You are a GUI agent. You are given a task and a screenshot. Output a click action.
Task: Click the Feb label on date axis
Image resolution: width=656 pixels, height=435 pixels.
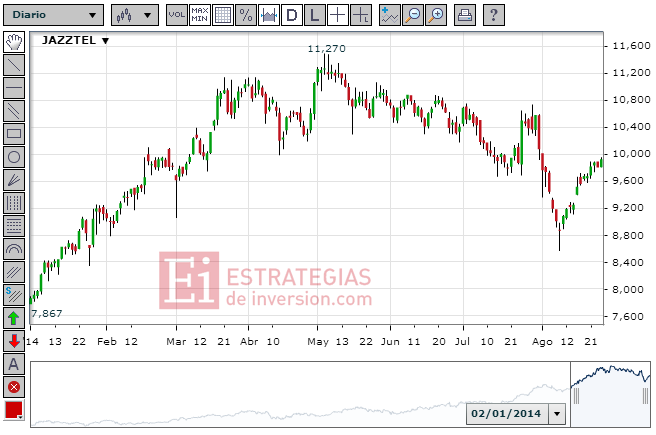tap(107, 342)
